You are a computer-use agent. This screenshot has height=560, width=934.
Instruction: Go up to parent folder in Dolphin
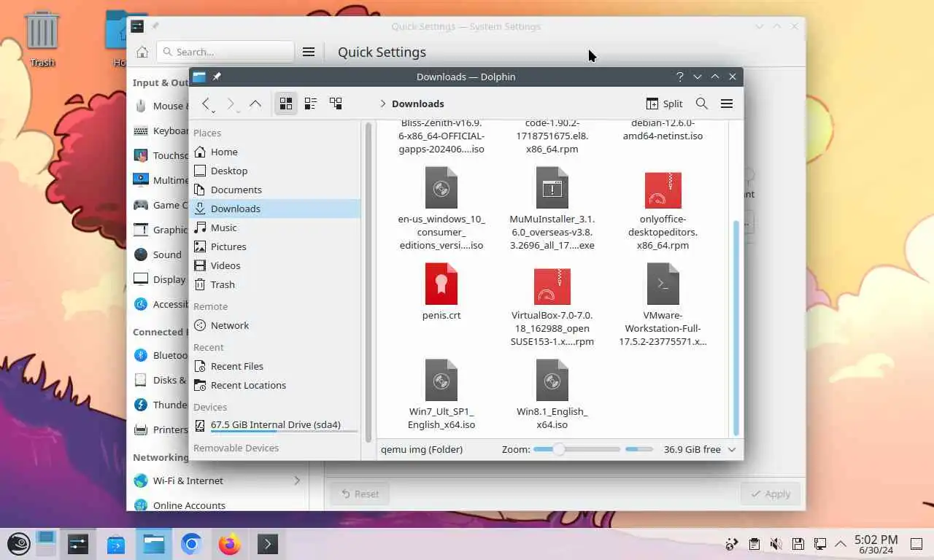tap(255, 104)
